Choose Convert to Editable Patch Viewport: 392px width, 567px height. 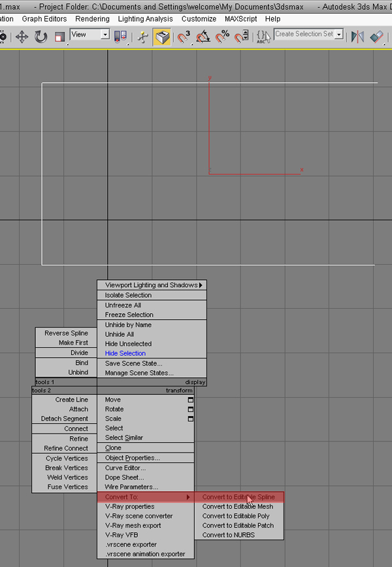pos(239,525)
